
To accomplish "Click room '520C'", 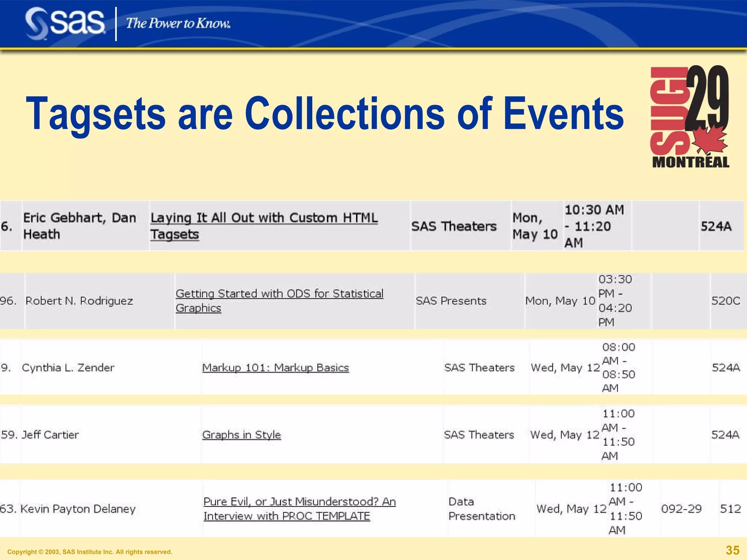I will pyautogui.click(x=726, y=301).
